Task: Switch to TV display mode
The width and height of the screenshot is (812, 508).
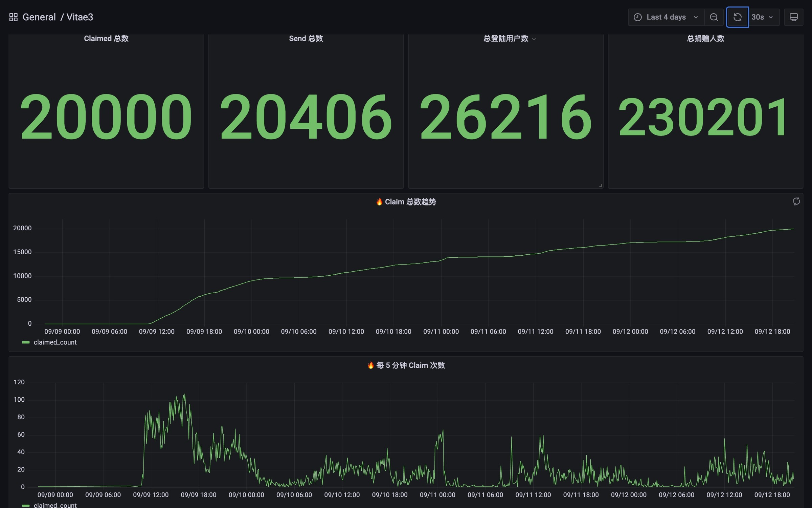Action: 793,17
